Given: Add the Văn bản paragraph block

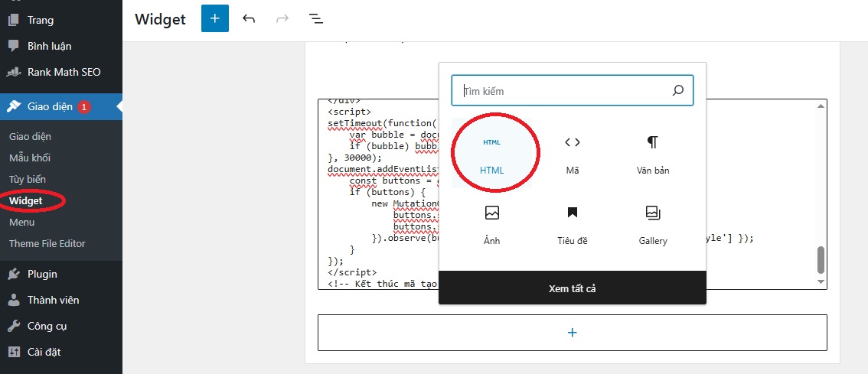Looking at the screenshot, I should 653,153.
